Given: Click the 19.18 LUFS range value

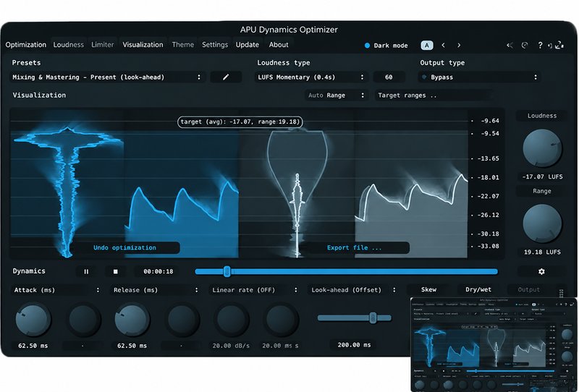Looking at the screenshot, I should pyautogui.click(x=542, y=252).
